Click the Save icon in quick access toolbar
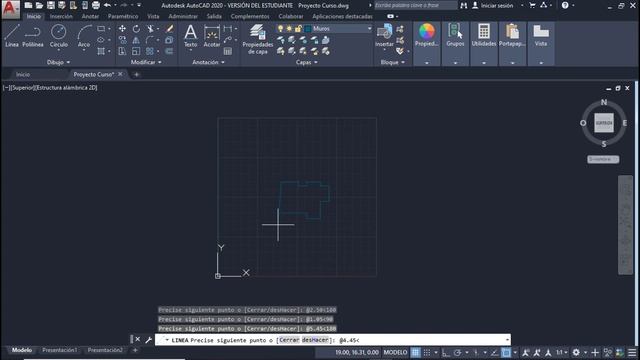 [51, 5]
